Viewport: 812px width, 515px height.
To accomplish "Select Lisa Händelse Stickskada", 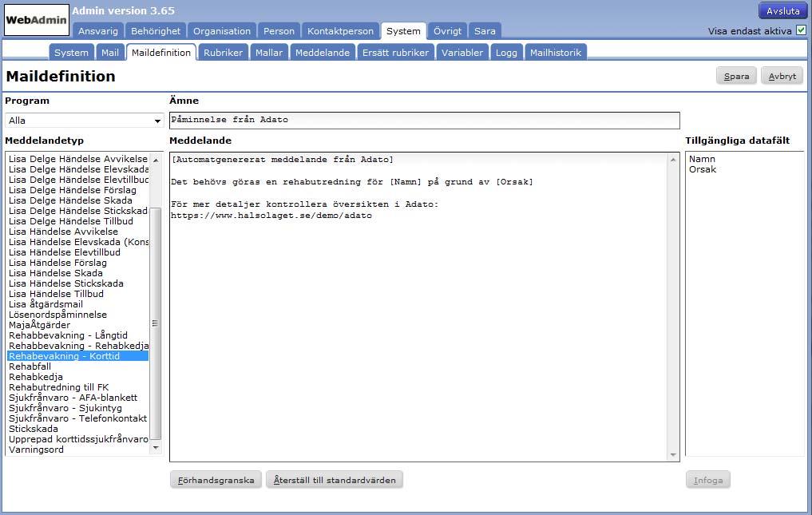I will click(78, 283).
